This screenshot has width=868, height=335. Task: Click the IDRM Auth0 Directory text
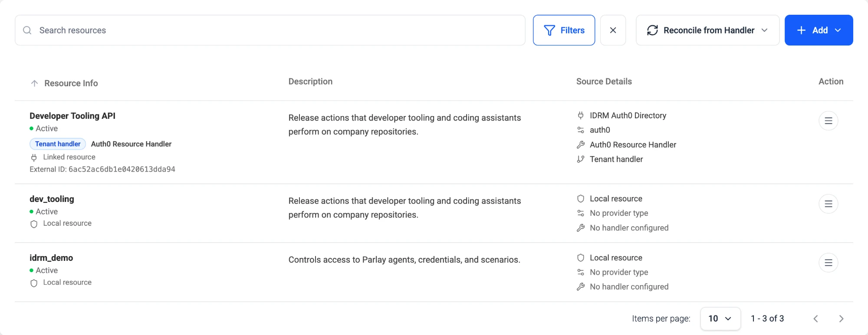tap(628, 116)
